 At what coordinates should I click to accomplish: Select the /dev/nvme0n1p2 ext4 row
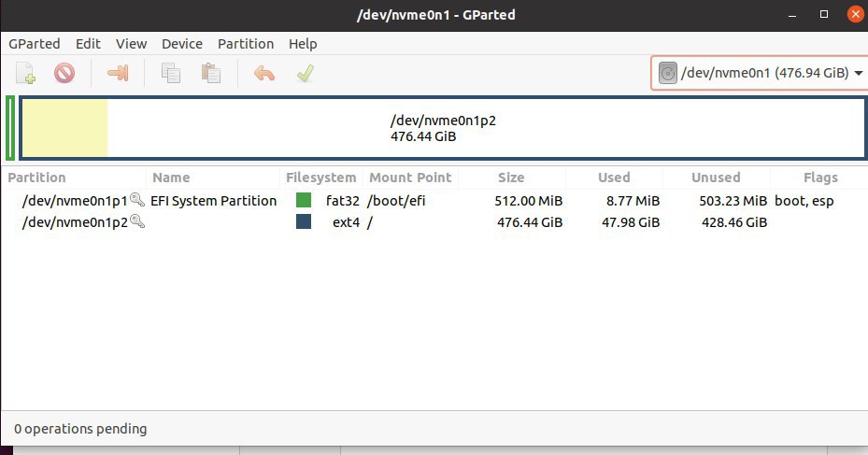click(434, 222)
